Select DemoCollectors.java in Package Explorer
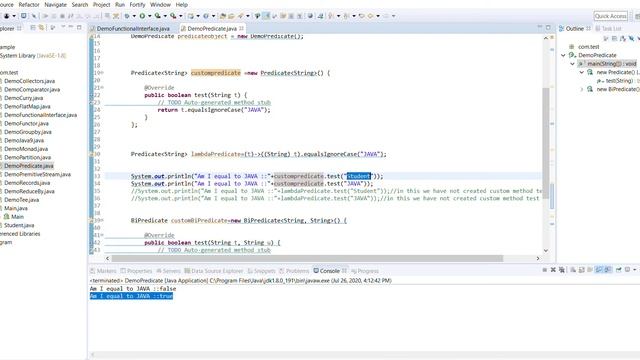The image size is (640, 360). 29,81
